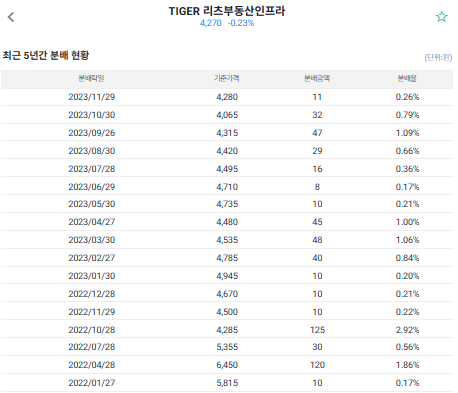Click base price 4,785

227,258
